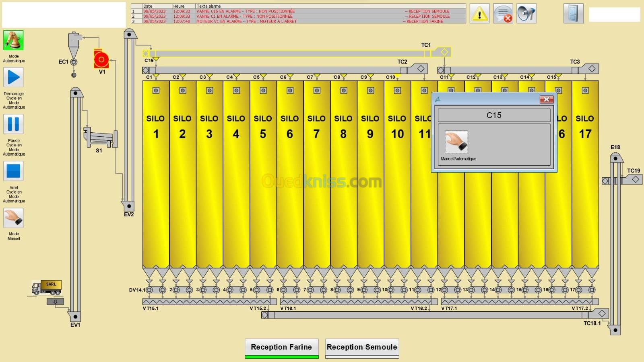Image resolution: width=644 pixels, height=362 pixels.
Task: Click the acknowledge alarm message icon
Action: pyautogui.click(x=503, y=14)
